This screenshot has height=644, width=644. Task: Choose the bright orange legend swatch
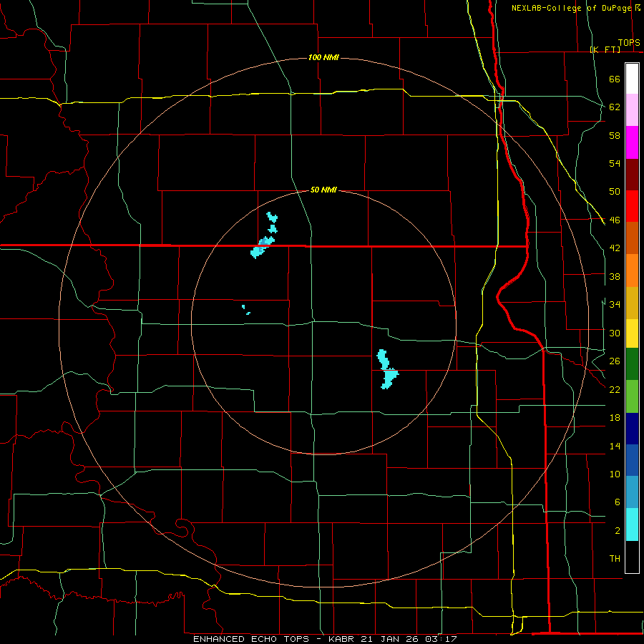click(632, 270)
